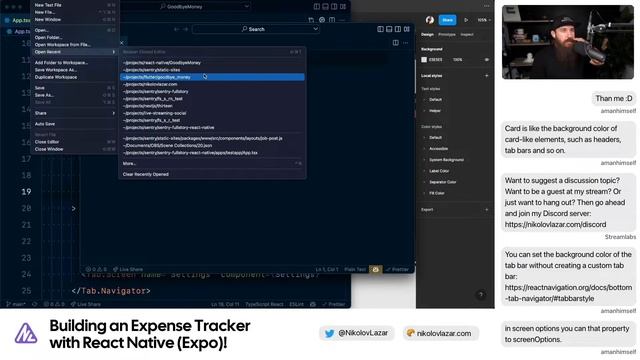The image size is (640, 360).
Task: Choose Add Folder to Workspace... item
Action: tap(74, 62)
